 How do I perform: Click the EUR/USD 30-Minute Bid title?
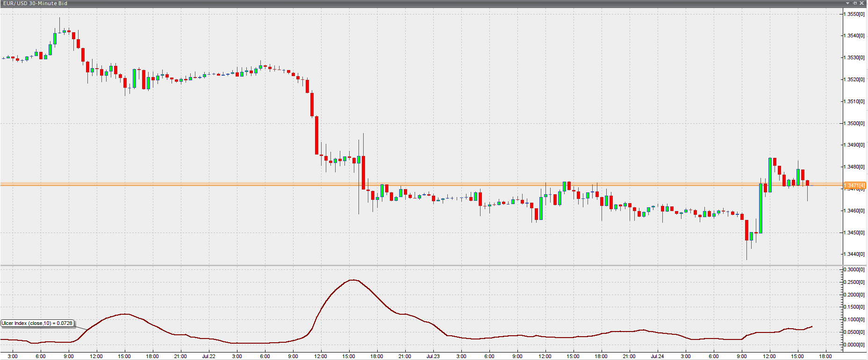36,3
